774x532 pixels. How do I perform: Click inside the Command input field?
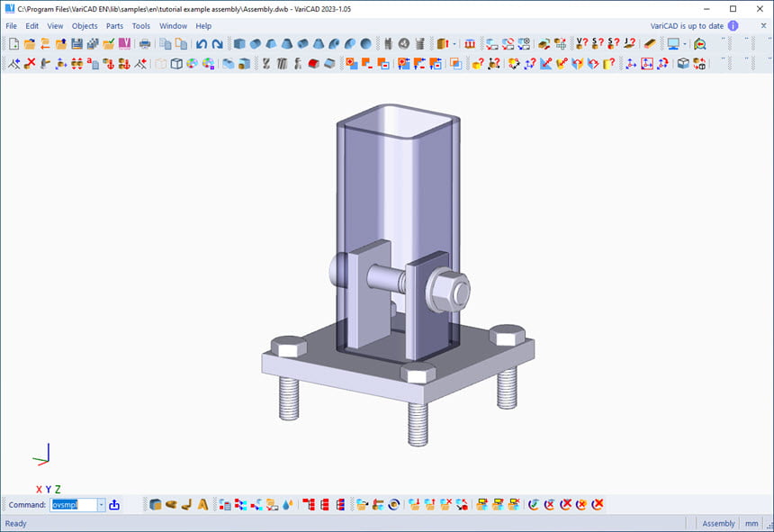tap(74, 504)
